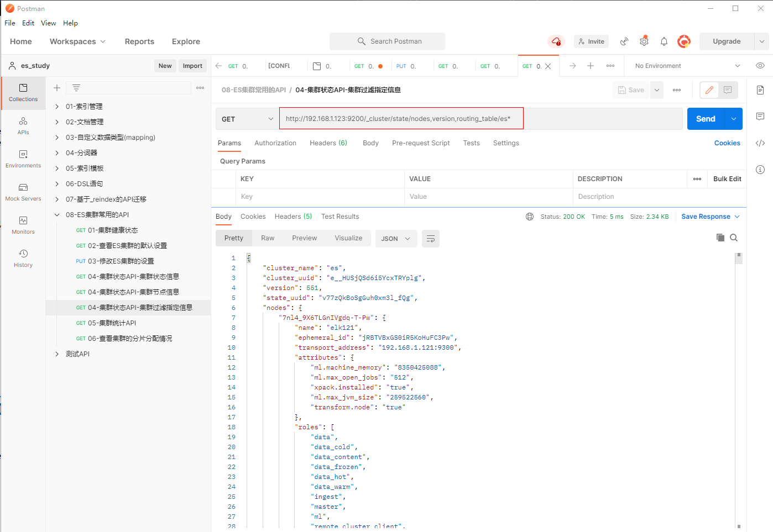Screen dimensions: 773x532
Task: Open notifications bell icon
Action: tap(664, 41)
